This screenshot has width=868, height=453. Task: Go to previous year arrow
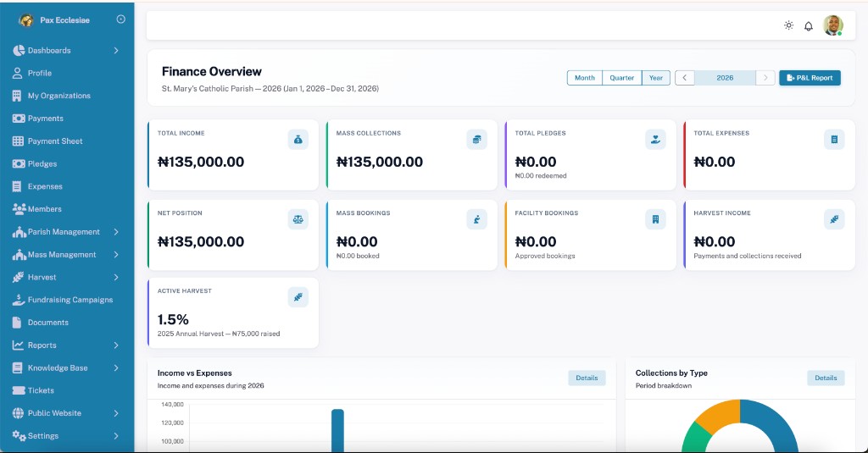click(x=685, y=78)
